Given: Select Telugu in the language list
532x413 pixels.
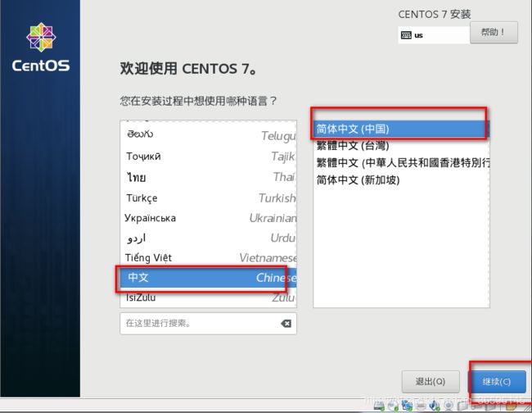Looking at the screenshot, I should pos(208,135).
